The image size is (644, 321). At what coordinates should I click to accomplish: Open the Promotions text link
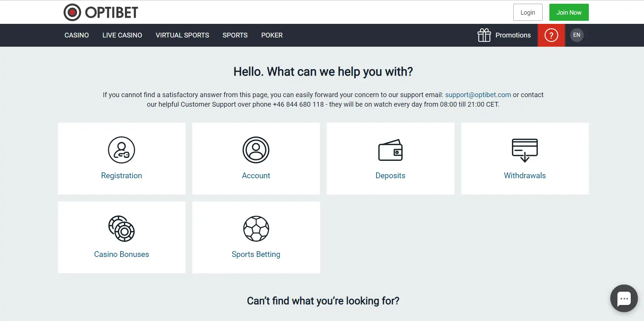513,35
